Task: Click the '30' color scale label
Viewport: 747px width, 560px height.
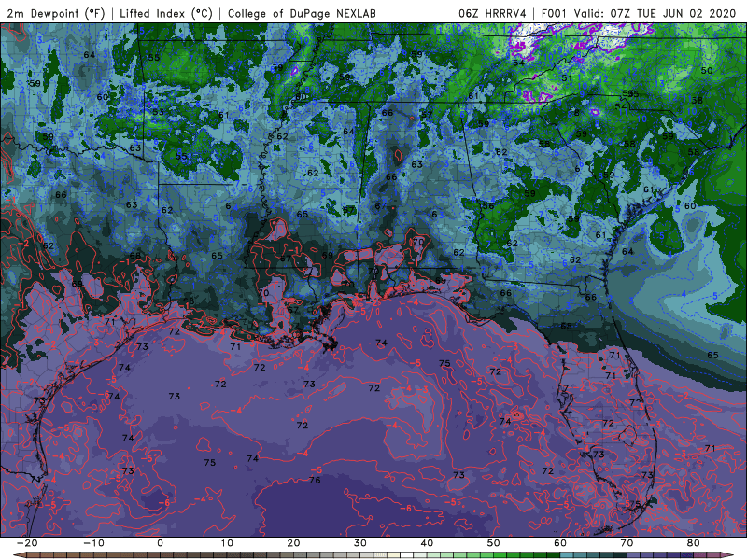Action: [360, 543]
